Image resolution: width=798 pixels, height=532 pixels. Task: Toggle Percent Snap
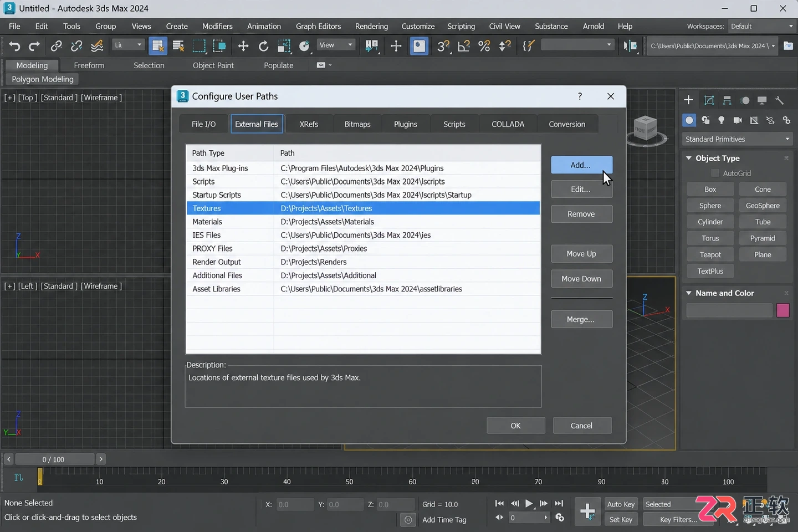pos(484,46)
